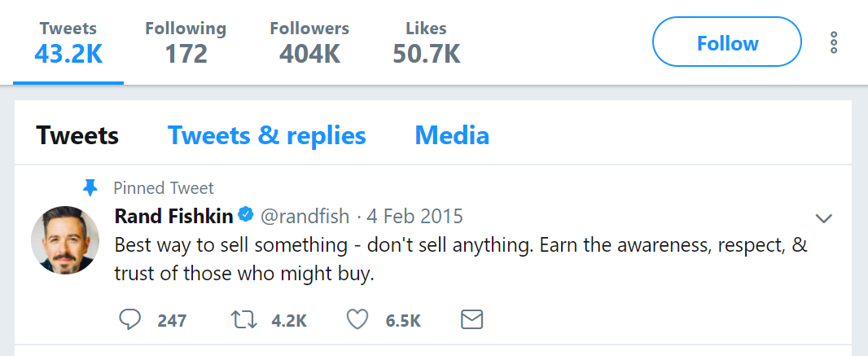Click the reply speech bubble icon
868x356 pixels.
point(130,320)
